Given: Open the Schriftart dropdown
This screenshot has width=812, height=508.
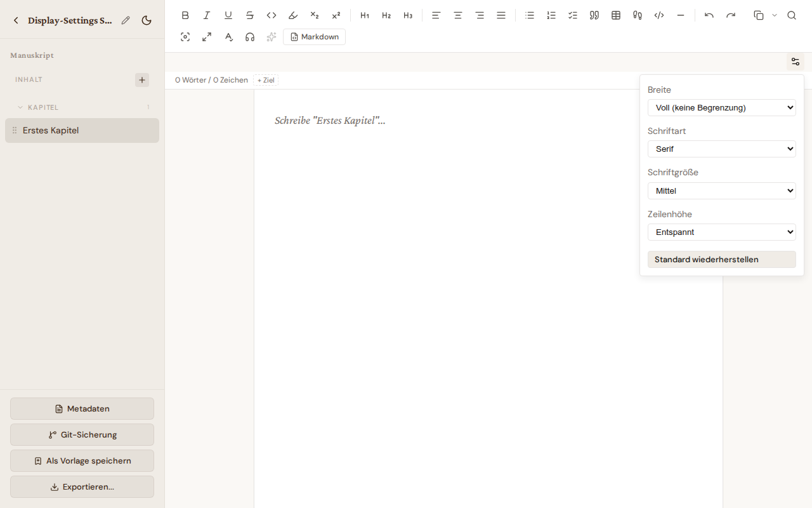Looking at the screenshot, I should (722, 149).
